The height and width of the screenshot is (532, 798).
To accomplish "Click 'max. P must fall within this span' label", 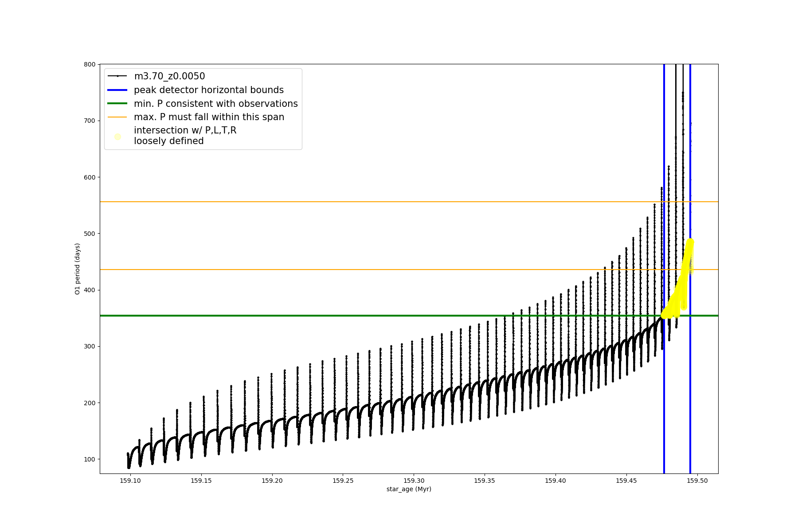I will pos(209,117).
